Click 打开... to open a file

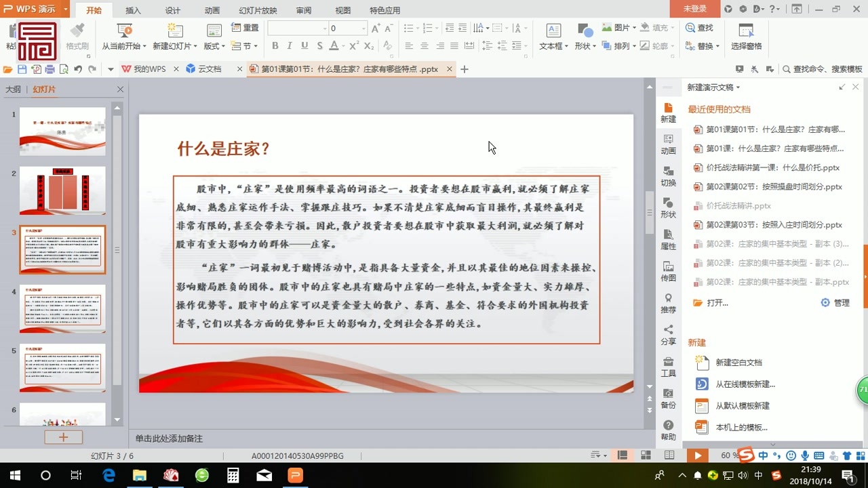point(711,303)
